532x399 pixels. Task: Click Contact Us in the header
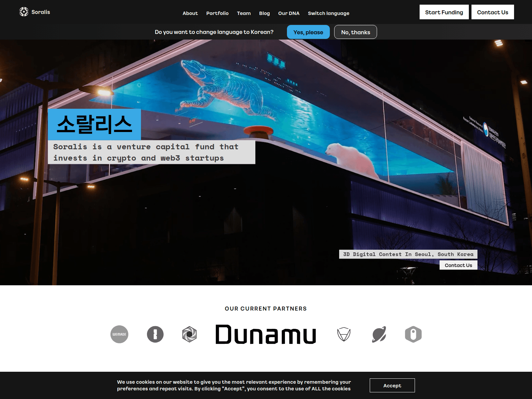(x=492, y=12)
